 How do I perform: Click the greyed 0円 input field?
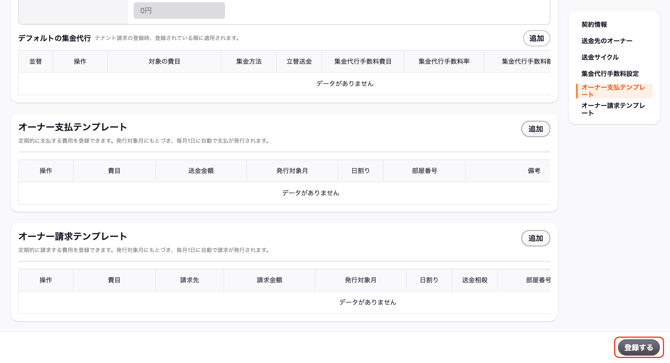(x=179, y=11)
